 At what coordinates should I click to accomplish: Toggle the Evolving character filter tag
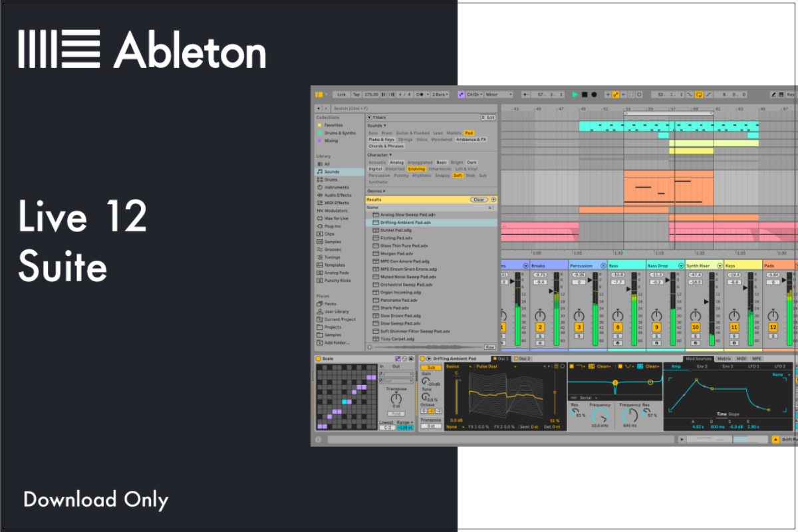point(418,169)
